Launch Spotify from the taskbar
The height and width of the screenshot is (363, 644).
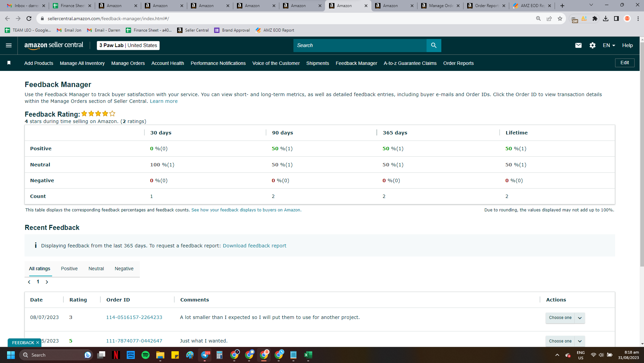click(x=146, y=355)
